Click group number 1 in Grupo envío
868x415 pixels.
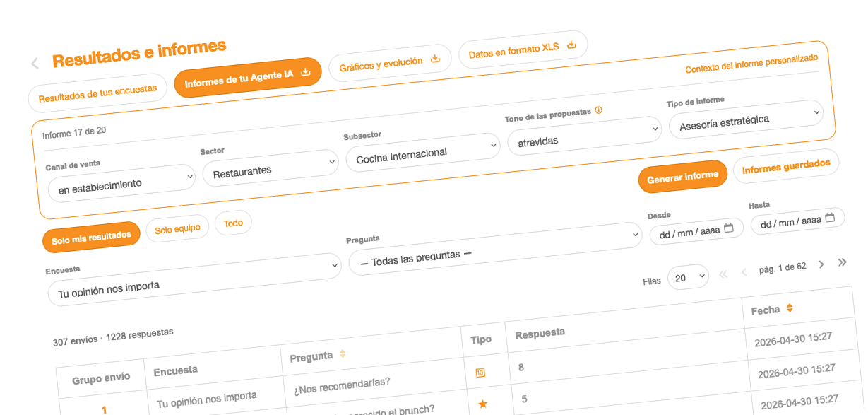pyautogui.click(x=104, y=409)
